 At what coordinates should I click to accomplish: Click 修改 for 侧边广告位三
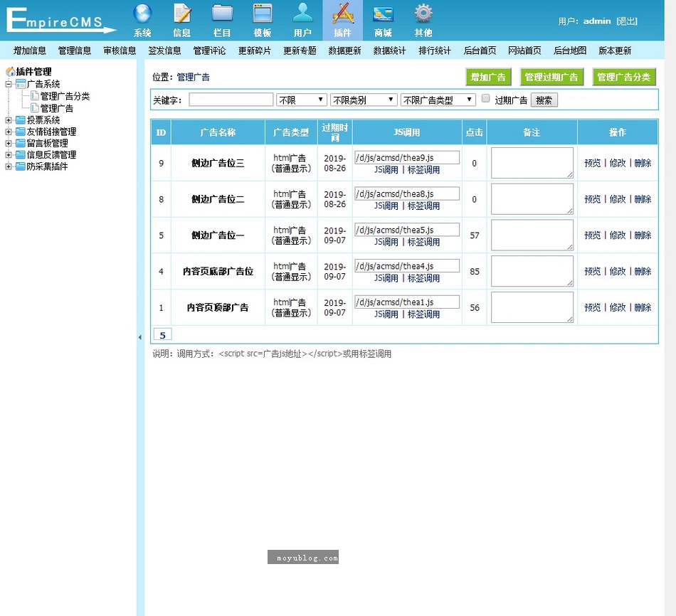(618, 163)
